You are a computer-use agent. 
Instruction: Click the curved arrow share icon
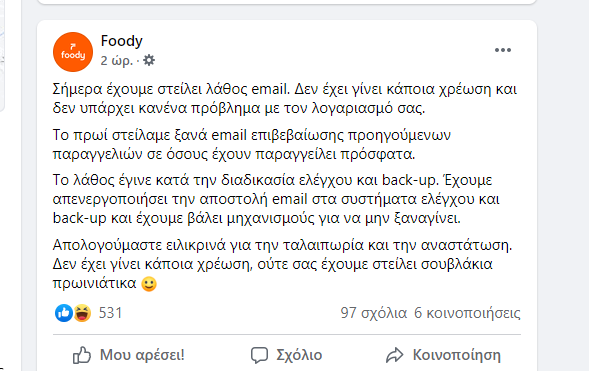394,355
